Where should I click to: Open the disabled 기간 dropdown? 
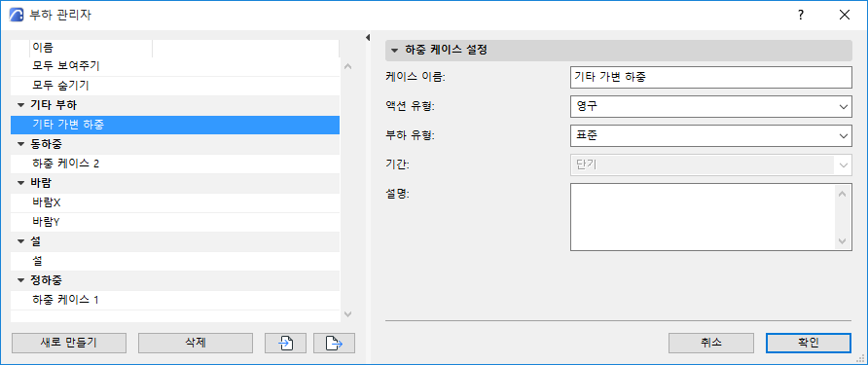(710, 164)
